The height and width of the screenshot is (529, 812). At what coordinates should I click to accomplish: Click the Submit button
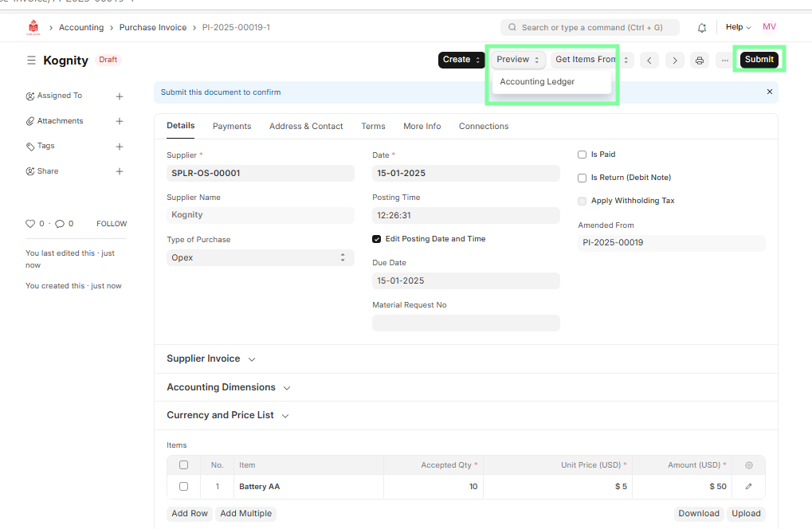tap(759, 60)
